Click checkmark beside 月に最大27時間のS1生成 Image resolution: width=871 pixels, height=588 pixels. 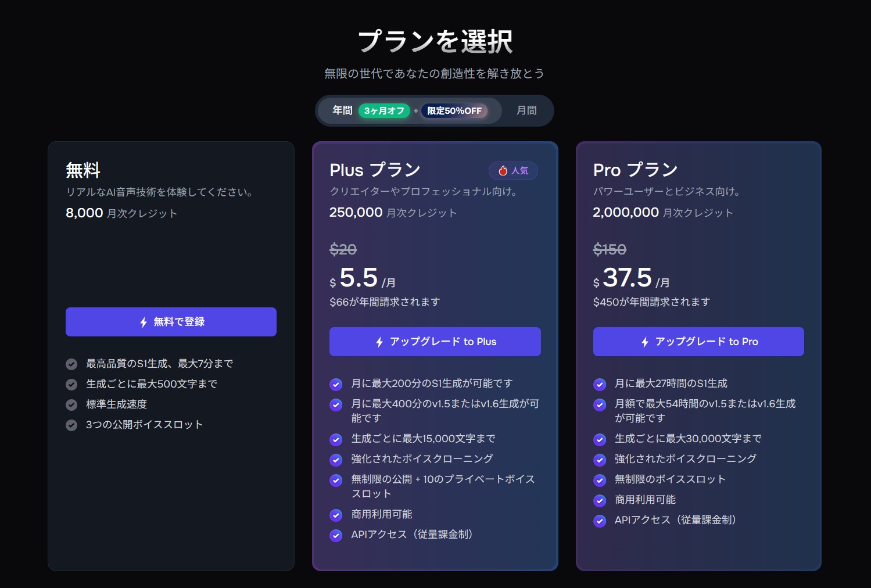600,385
